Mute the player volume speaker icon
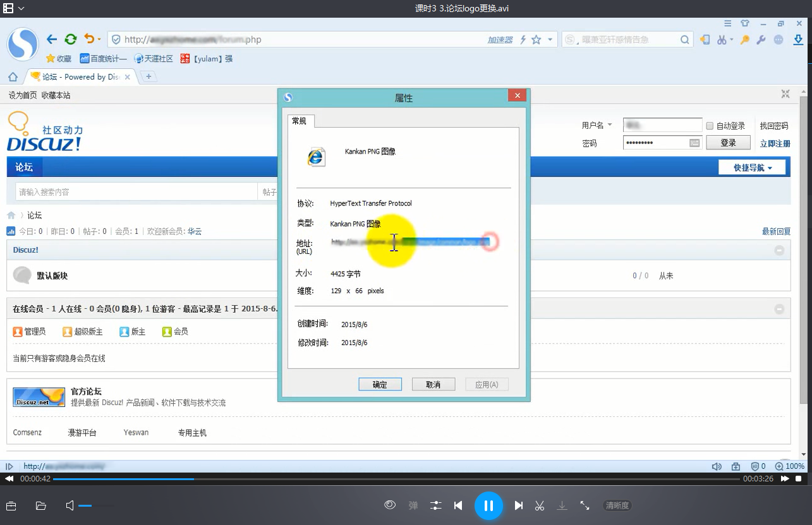 (x=70, y=505)
